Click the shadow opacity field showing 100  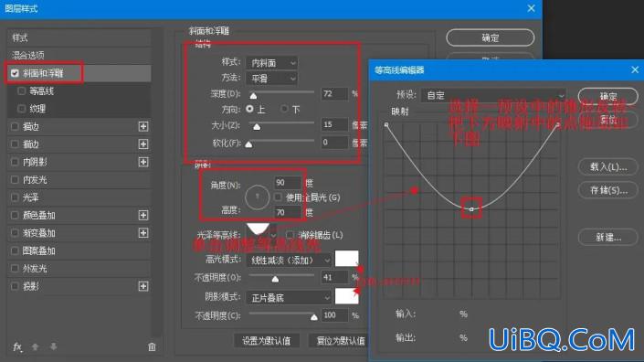(334, 315)
